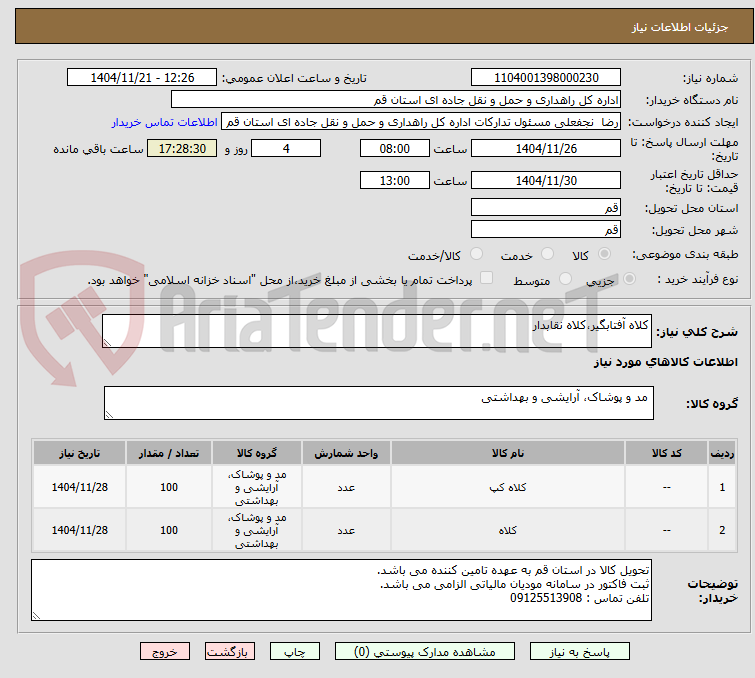Click the واحد شمارش column header
This screenshot has height=678, width=755.
(x=346, y=453)
